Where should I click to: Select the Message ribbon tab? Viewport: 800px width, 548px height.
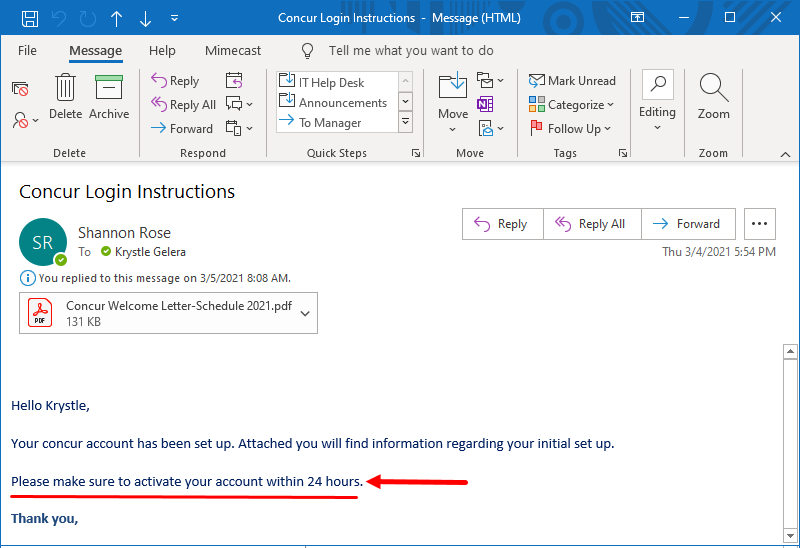coord(95,51)
